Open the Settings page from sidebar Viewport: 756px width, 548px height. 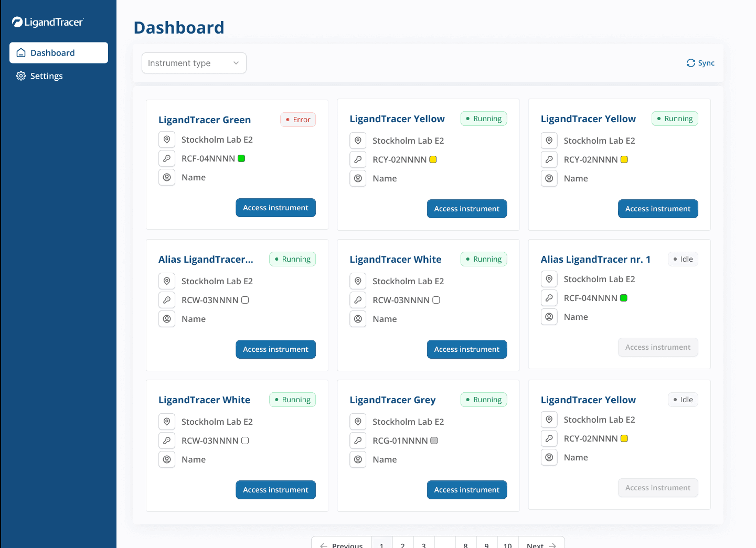pyautogui.click(x=46, y=76)
